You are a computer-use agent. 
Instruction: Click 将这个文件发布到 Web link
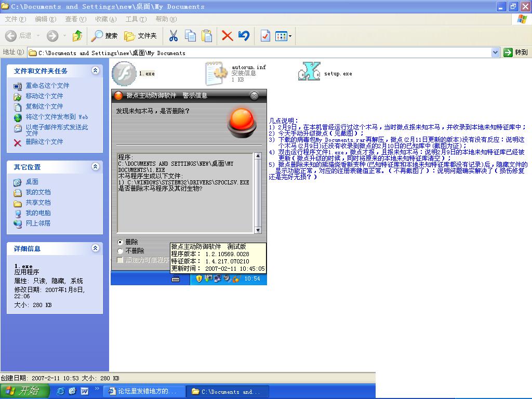[57, 117]
